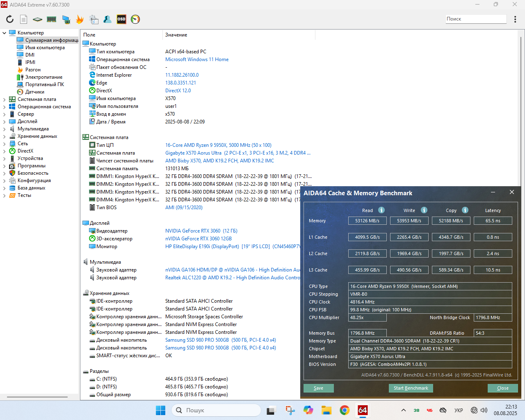Select Портативный ПК in the tree

(45, 84)
